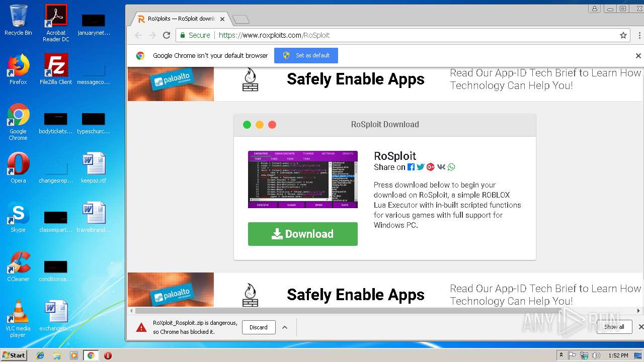Reload the roxploits page

tap(167, 35)
